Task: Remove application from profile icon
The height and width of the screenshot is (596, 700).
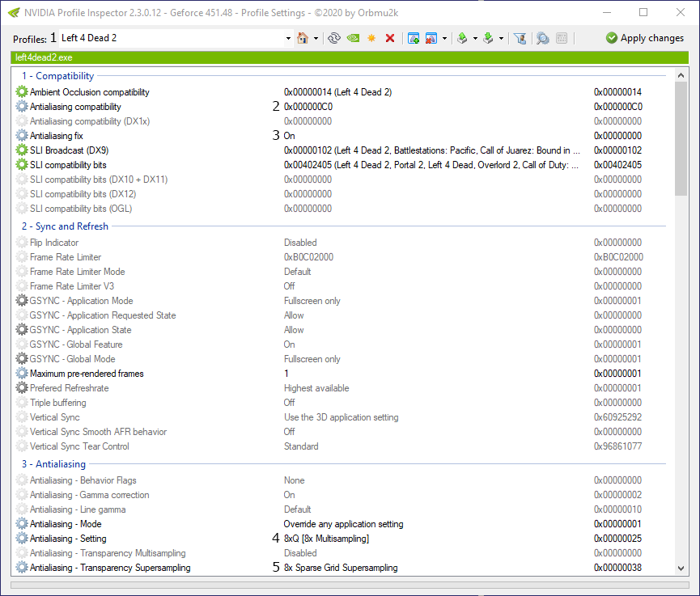Action: pyautogui.click(x=431, y=38)
